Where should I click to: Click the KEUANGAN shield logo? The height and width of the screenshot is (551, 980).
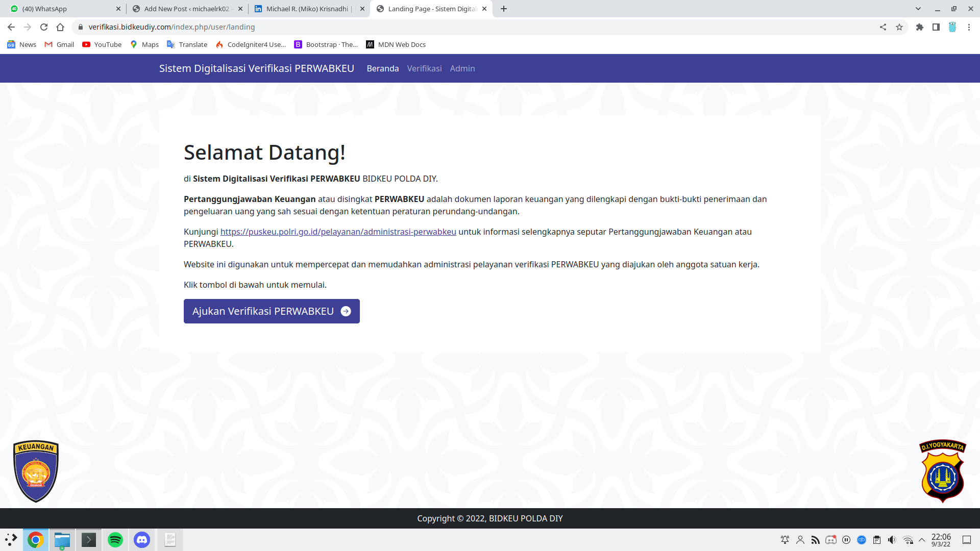click(x=36, y=471)
